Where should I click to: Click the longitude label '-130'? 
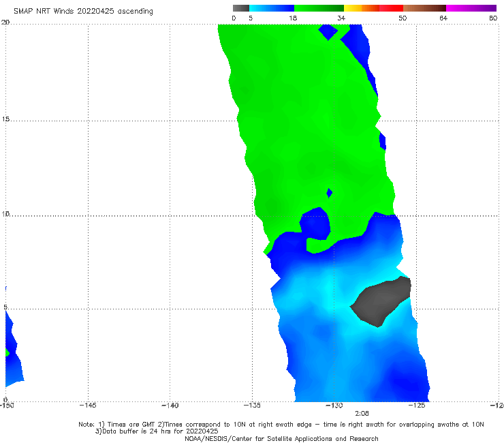click(334, 406)
